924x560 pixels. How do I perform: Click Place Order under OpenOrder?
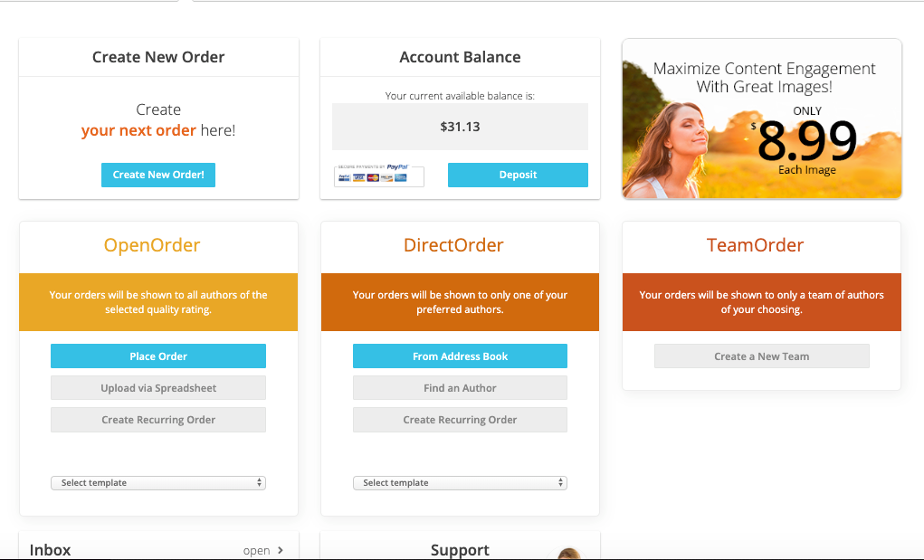point(158,356)
